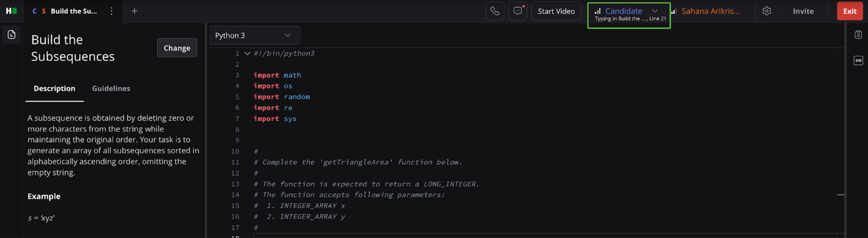Open the question document sidebar icon
Image resolution: width=868 pixels, height=238 pixels.
click(11, 35)
